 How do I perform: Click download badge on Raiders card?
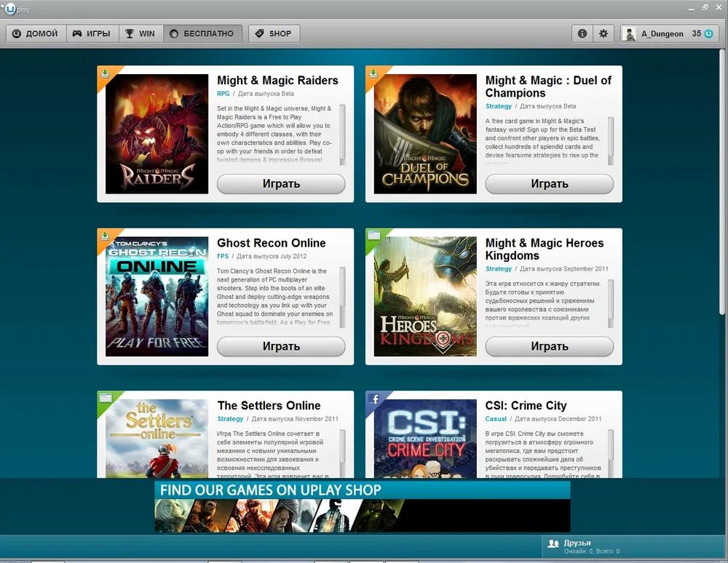click(106, 73)
